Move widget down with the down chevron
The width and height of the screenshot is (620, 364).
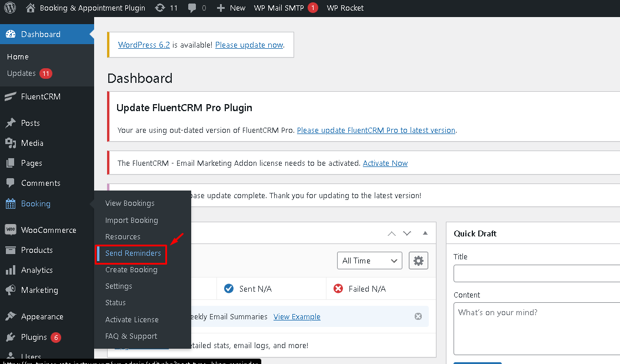[x=407, y=233]
